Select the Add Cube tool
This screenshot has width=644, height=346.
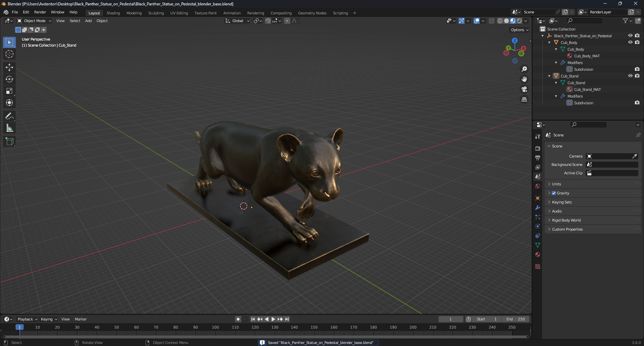coord(9,141)
